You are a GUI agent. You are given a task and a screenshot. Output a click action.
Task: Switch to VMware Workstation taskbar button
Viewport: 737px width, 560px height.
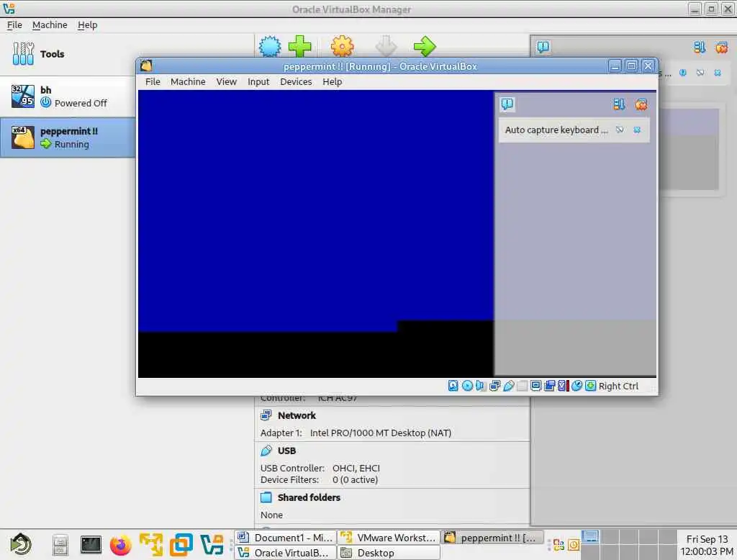coord(388,538)
